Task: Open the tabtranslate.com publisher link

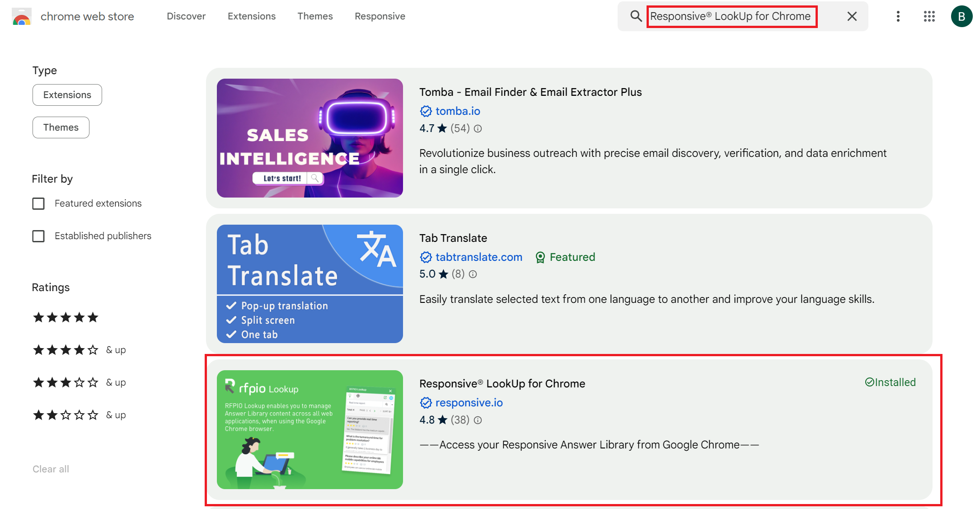Action: click(479, 257)
